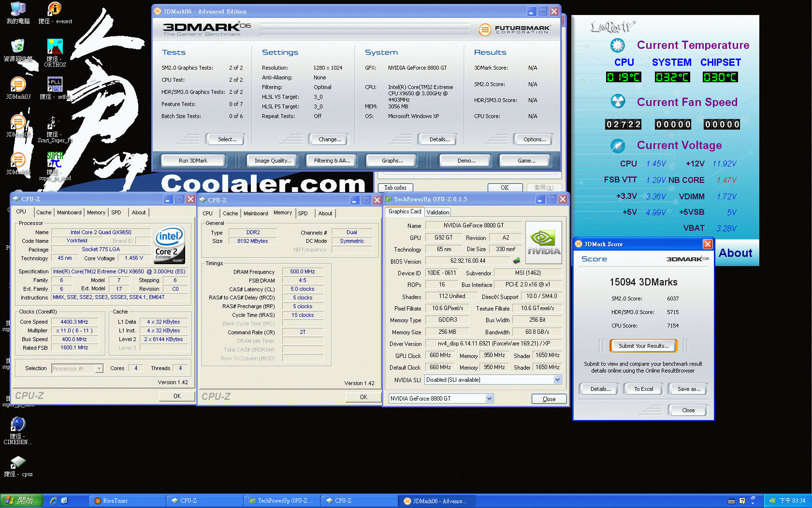Screen dimensions: 812x508
Task: Open the everest shortcut icon
Action: coord(55,13)
